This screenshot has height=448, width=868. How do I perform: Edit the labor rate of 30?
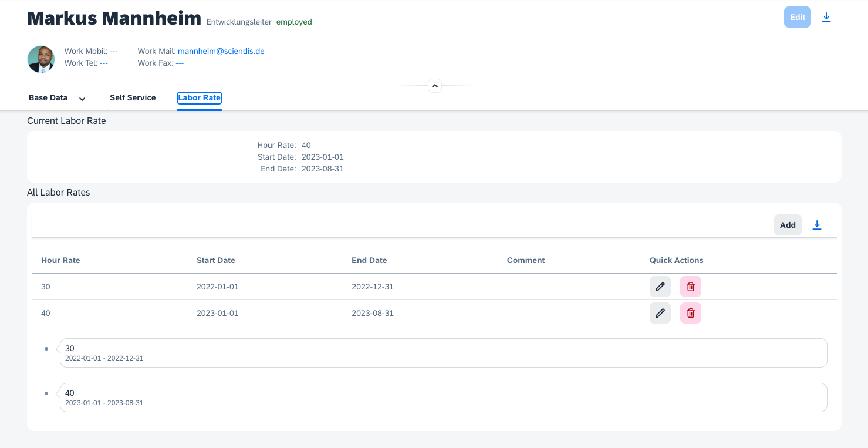(x=660, y=287)
